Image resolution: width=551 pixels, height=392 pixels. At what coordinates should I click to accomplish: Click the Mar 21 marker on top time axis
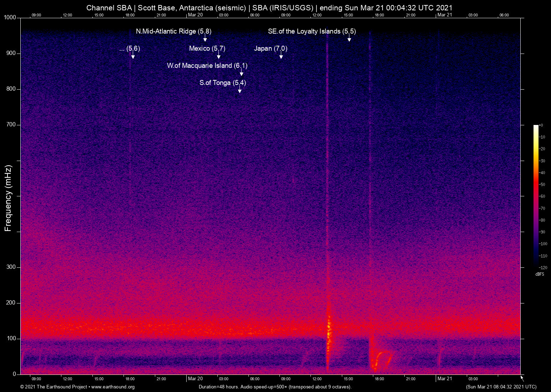click(x=445, y=15)
